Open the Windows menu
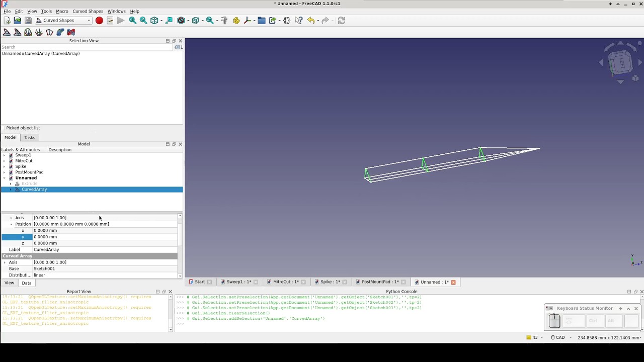Screen dimensions: 644x362 pos(116,11)
